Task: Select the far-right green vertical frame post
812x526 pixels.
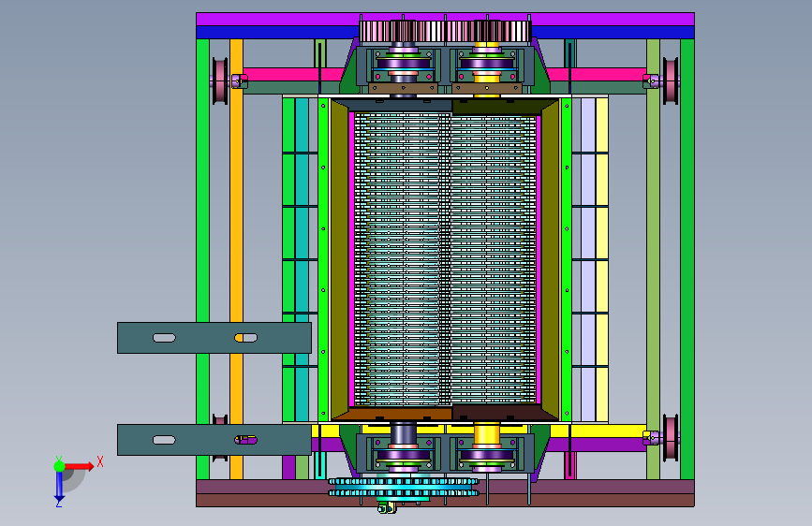Action: tap(687, 259)
